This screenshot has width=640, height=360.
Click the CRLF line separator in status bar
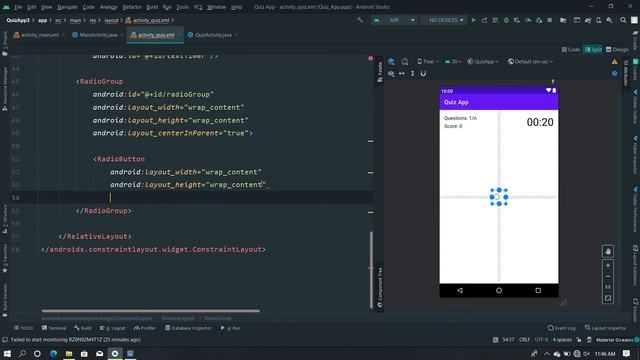pos(524,340)
